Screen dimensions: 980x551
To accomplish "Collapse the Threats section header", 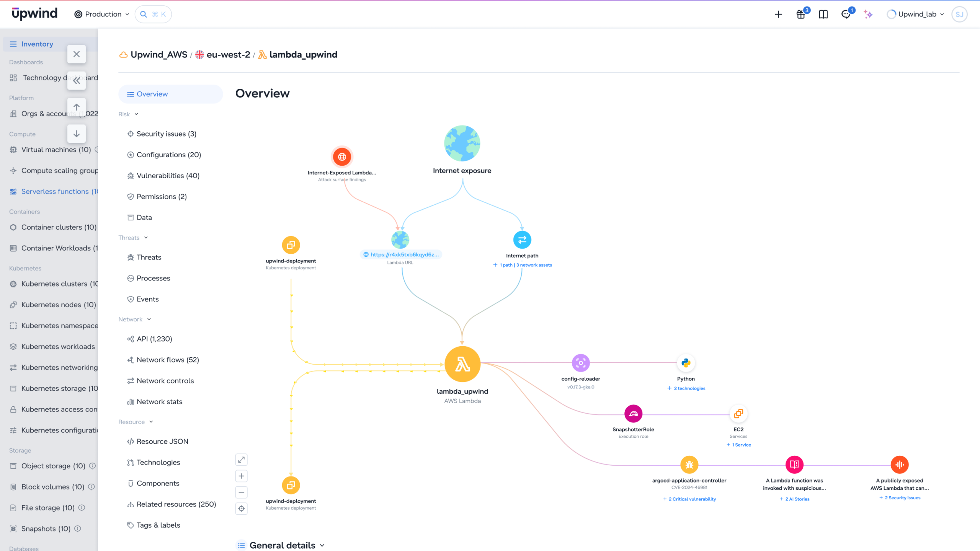I will click(133, 238).
